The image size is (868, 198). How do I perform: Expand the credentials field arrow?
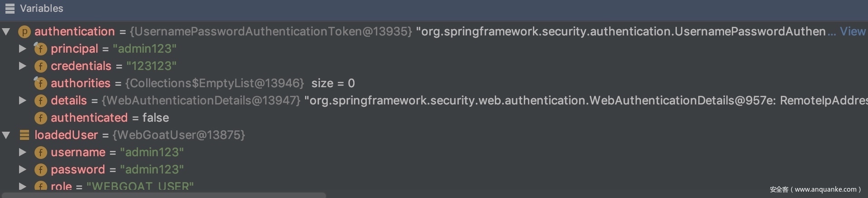[x=22, y=66]
